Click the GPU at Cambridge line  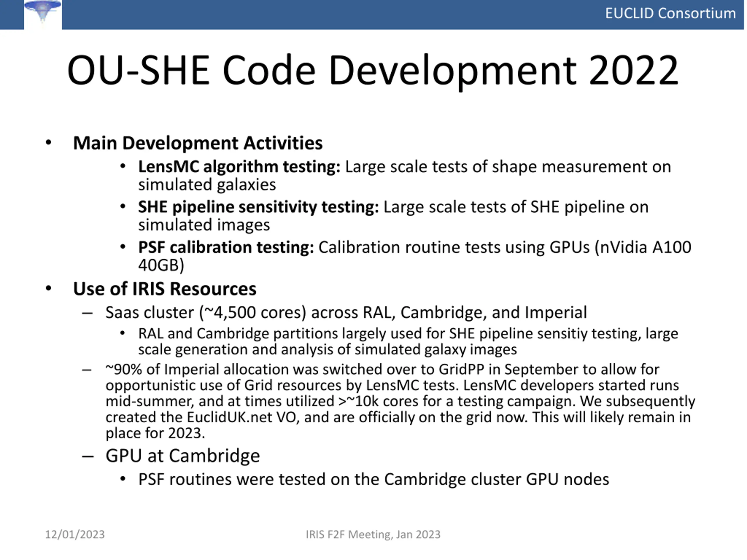coord(183,456)
